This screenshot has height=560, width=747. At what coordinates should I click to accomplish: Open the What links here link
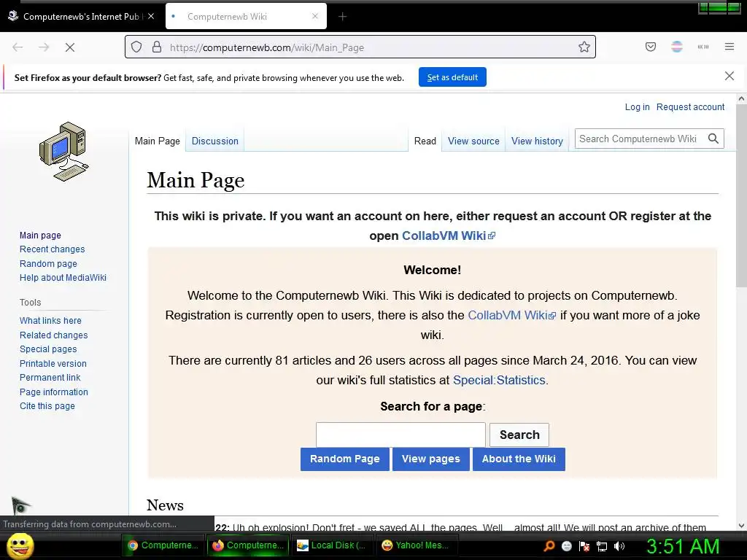(50, 321)
